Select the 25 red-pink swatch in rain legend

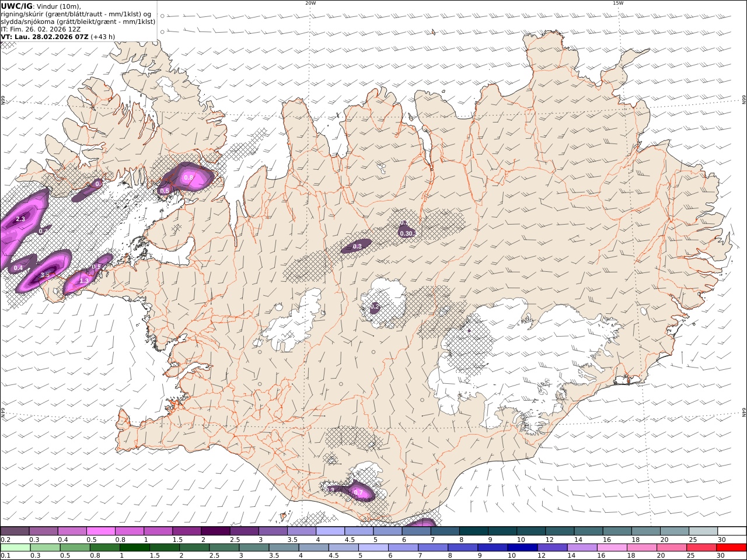point(702,547)
